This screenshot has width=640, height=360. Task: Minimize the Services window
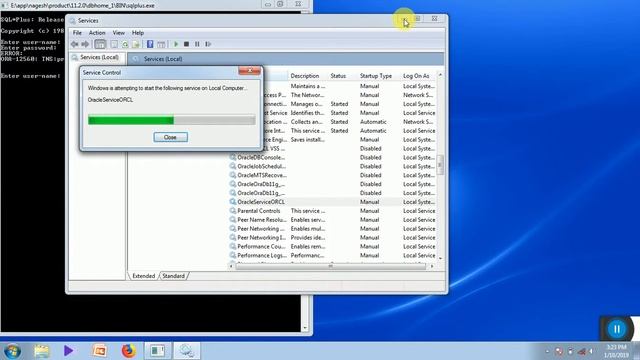tap(404, 19)
